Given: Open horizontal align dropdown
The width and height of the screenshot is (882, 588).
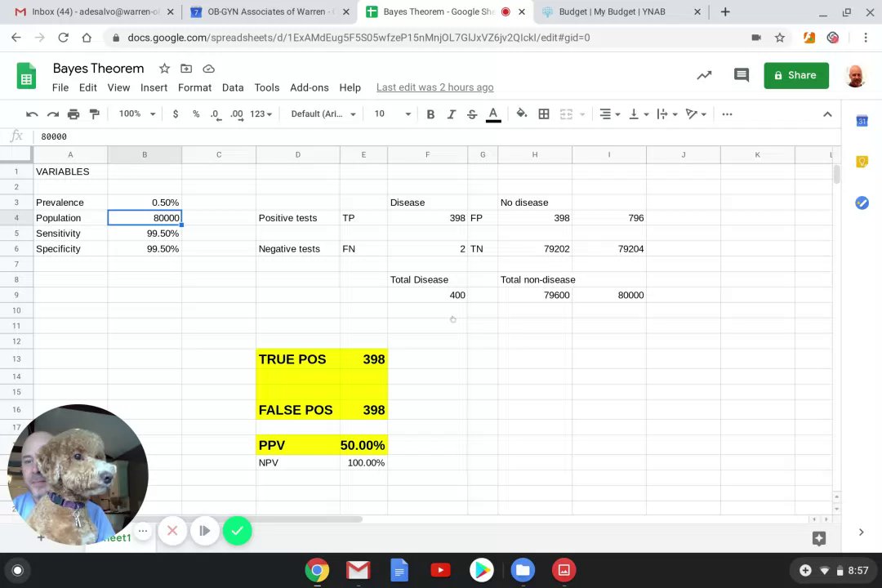Looking at the screenshot, I should point(609,114).
